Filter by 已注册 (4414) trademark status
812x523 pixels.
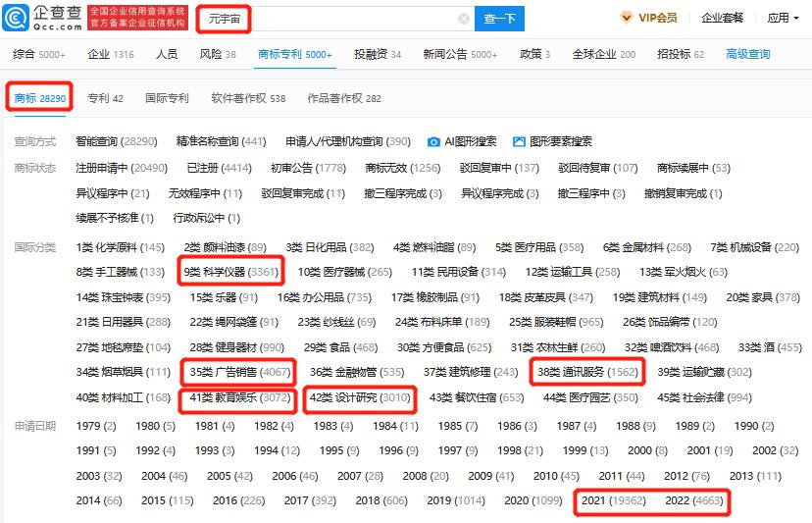point(219,168)
